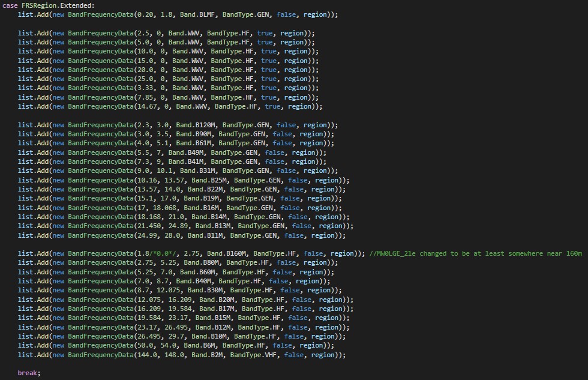Place cursor on the break keyword
The image size is (588, 380).
point(28,373)
